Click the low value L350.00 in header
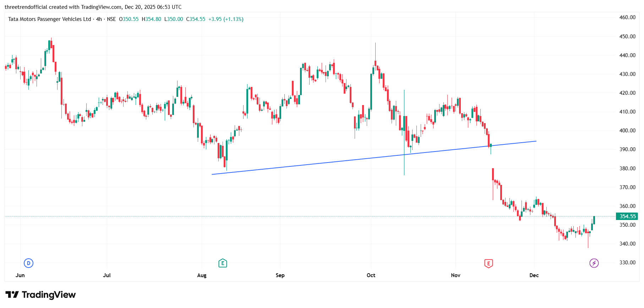Image resolution: width=644 pixels, height=308 pixels. point(174,19)
